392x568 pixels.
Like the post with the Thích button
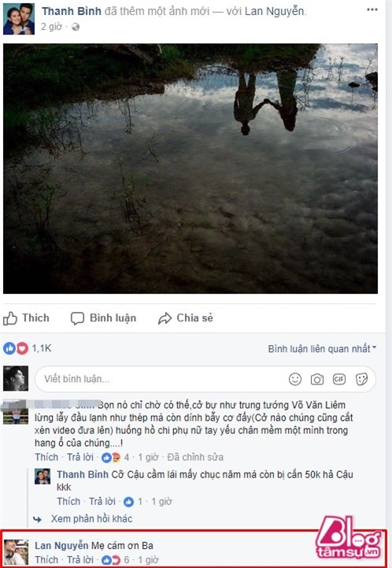pyautogui.click(x=27, y=318)
